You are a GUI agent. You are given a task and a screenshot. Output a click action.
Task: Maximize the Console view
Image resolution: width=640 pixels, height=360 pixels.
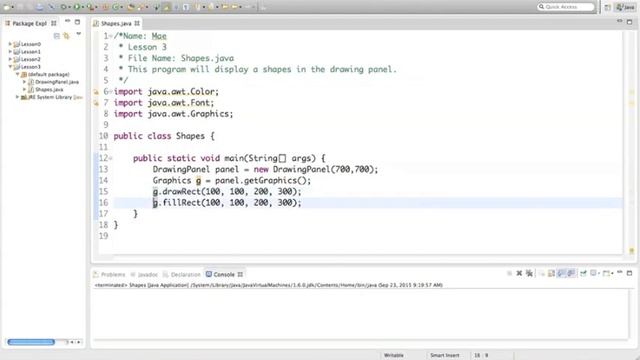[x=629, y=273]
